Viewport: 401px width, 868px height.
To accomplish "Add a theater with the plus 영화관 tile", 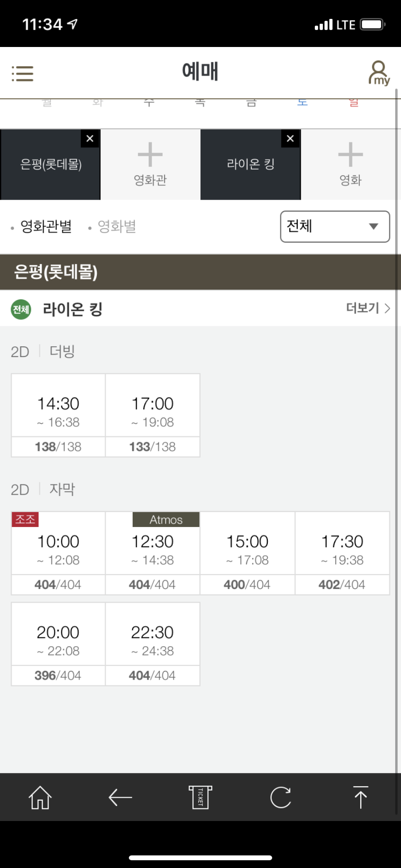I will click(x=150, y=165).
